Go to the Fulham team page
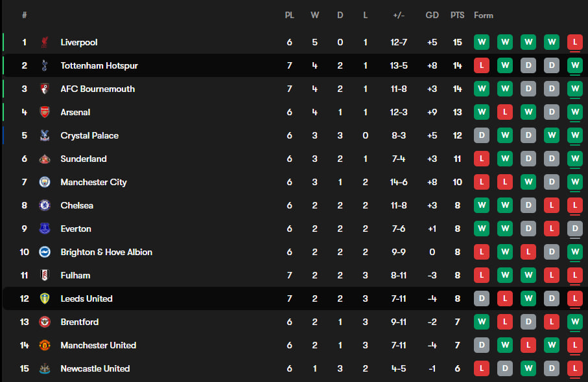The image size is (588, 382). [75, 275]
